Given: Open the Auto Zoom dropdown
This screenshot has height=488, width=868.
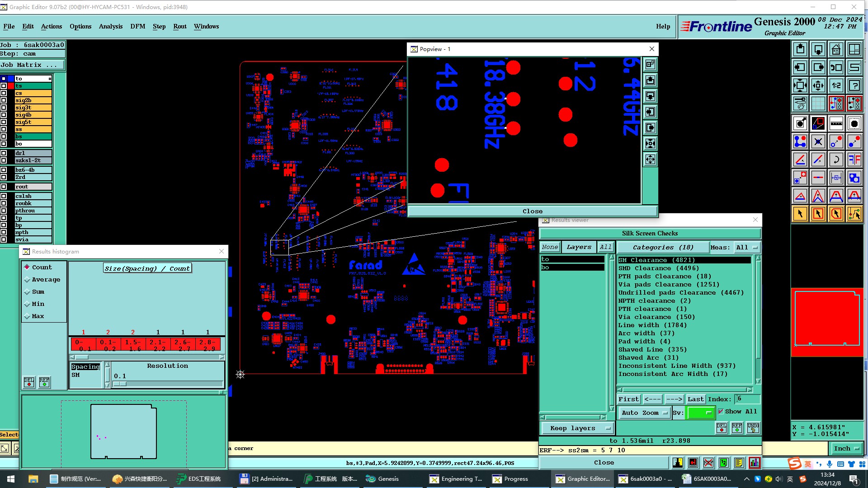Looking at the screenshot, I should pos(644,413).
